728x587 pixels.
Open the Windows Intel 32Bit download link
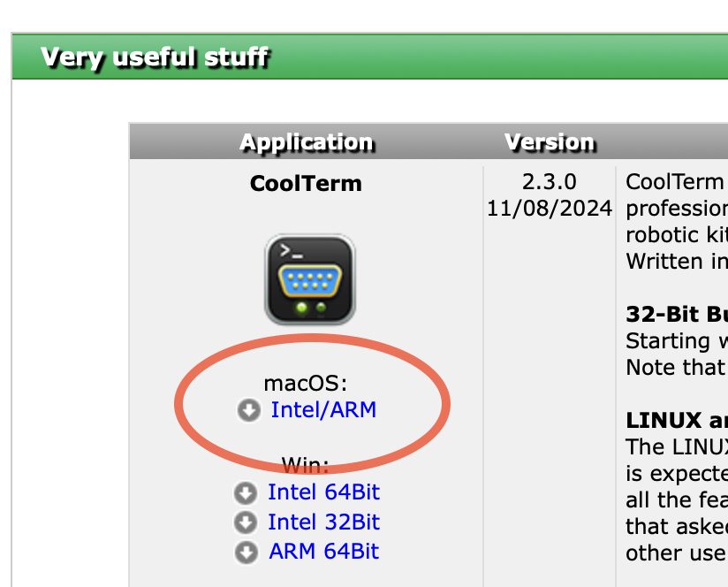coord(323,522)
